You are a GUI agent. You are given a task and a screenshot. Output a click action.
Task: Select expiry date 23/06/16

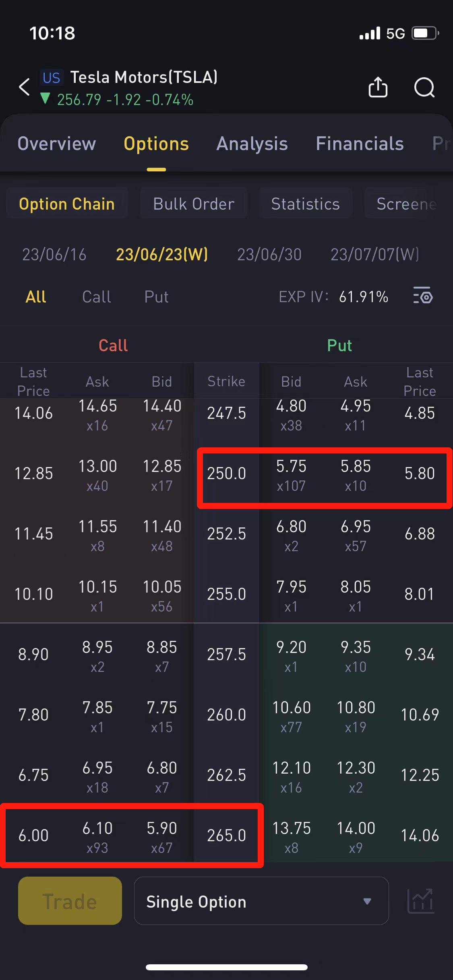tap(54, 254)
